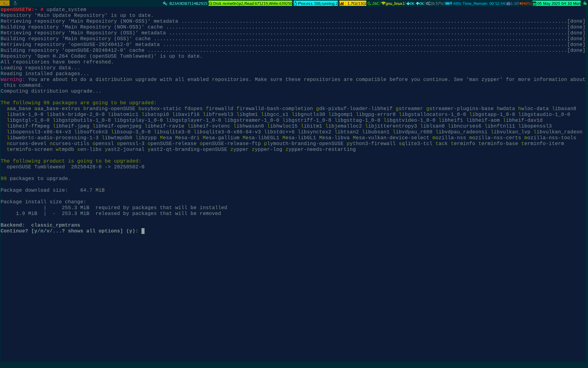Click the 'Open H.264 Codec' repository line
Viewport: 588px width, 368px height.
(x=102, y=56)
